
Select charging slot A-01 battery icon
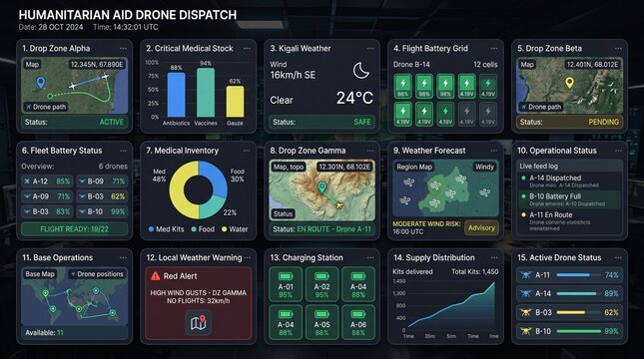click(x=286, y=276)
